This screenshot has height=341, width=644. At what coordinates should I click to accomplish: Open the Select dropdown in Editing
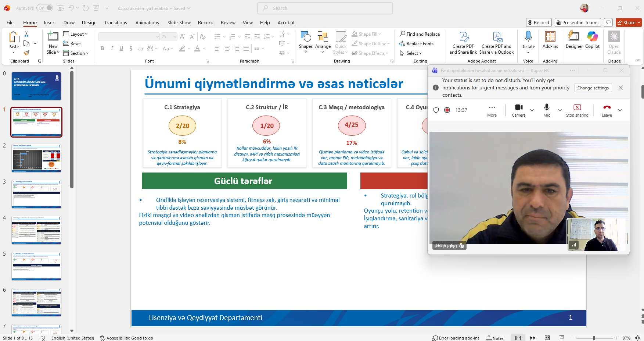414,53
